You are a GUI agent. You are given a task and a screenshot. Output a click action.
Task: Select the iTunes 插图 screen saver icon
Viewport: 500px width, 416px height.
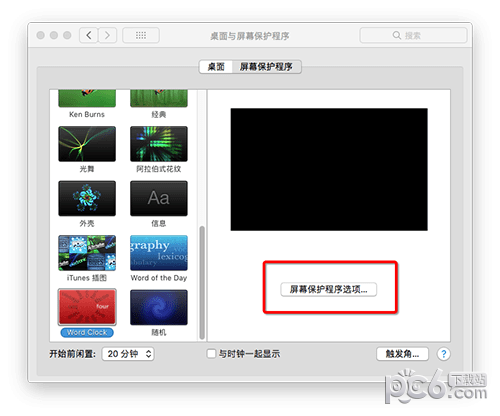point(87,253)
